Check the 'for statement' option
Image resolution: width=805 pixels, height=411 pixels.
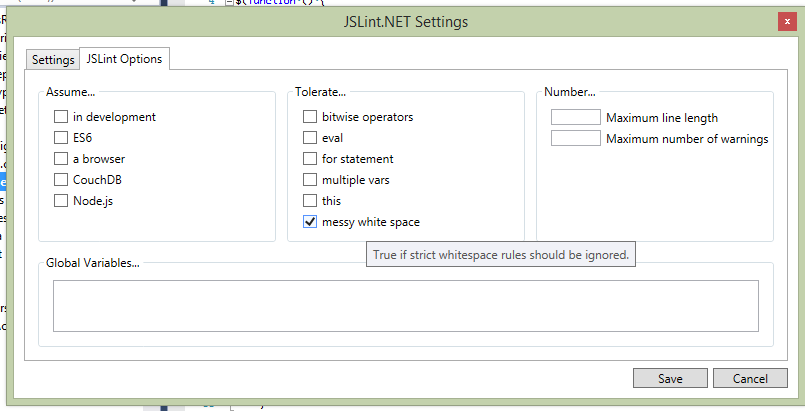tap(310, 159)
